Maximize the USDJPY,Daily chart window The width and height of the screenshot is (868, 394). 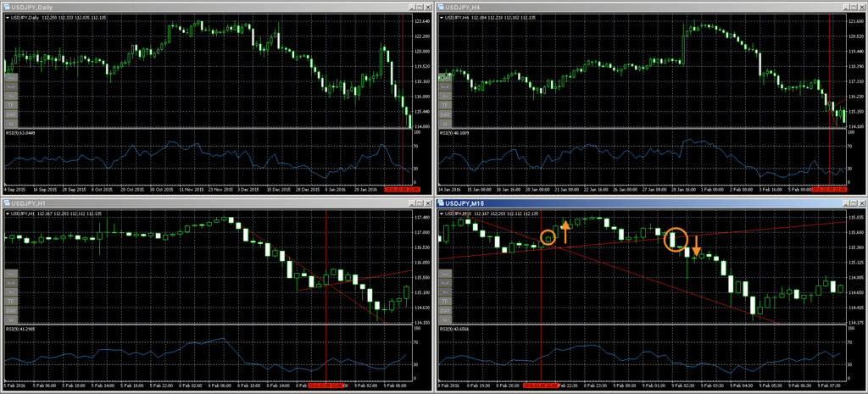420,7
